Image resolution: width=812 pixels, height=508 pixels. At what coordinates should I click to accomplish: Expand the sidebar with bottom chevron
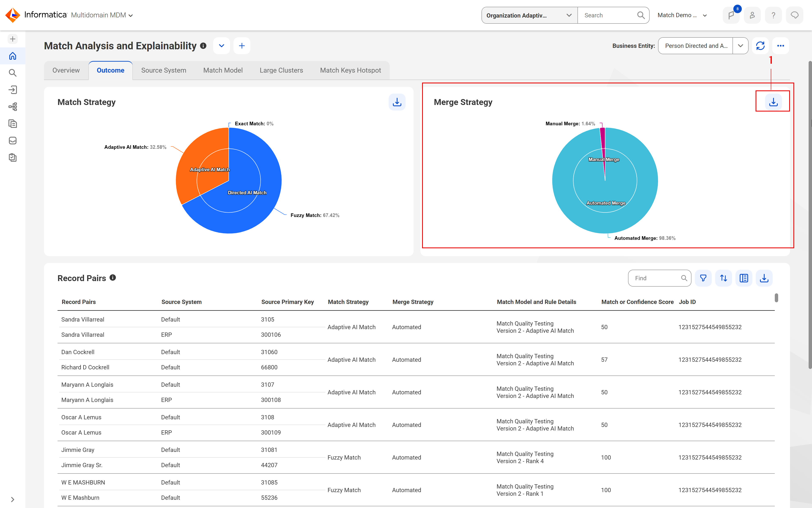click(13, 500)
